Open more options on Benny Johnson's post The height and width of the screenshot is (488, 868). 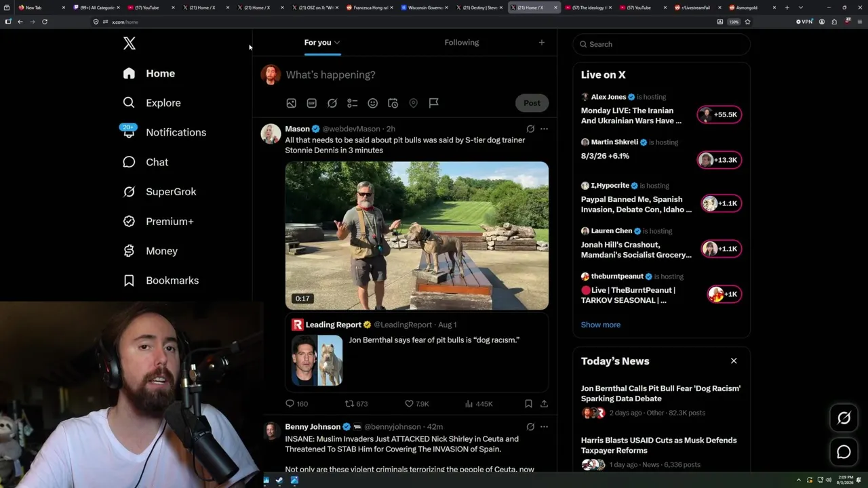[x=544, y=427]
